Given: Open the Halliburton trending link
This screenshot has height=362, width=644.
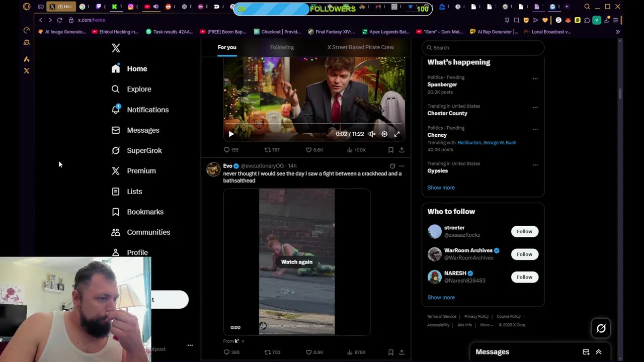Looking at the screenshot, I should (x=469, y=143).
